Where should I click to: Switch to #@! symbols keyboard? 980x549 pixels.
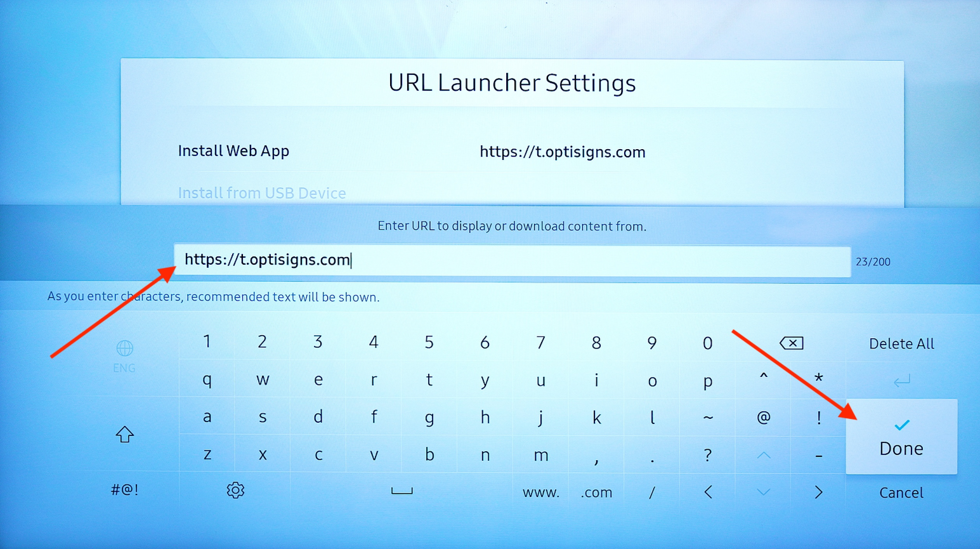tap(124, 490)
